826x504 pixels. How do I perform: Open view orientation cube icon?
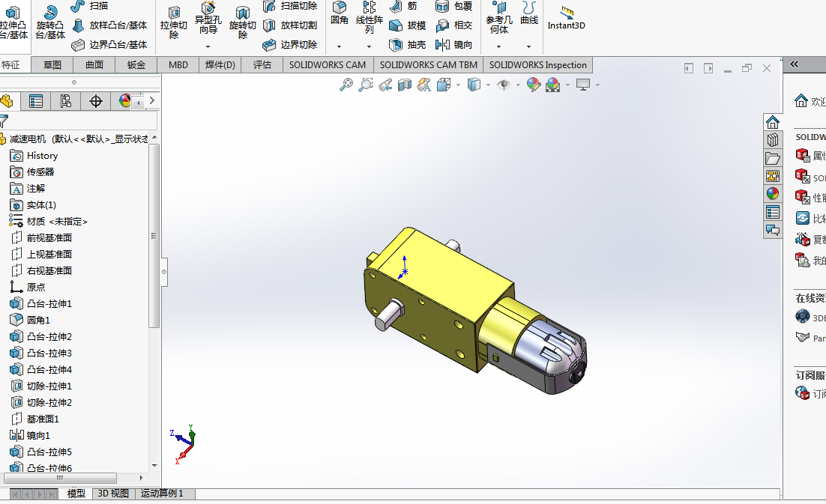pyautogui.click(x=444, y=84)
